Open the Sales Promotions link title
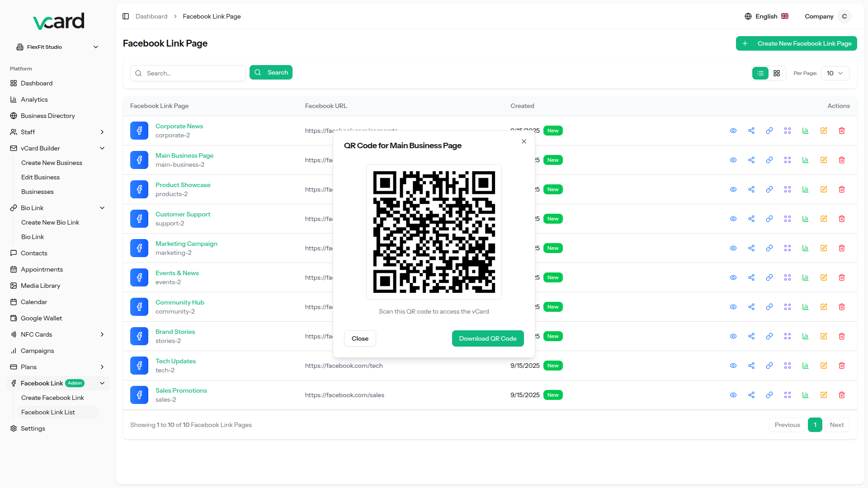Image resolution: width=868 pixels, height=488 pixels. coord(181,390)
